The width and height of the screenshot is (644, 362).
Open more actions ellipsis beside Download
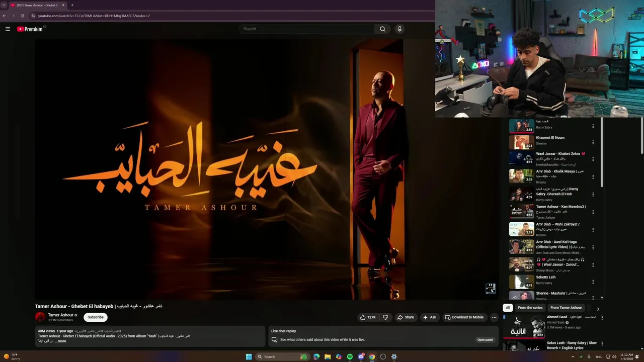coord(494,317)
